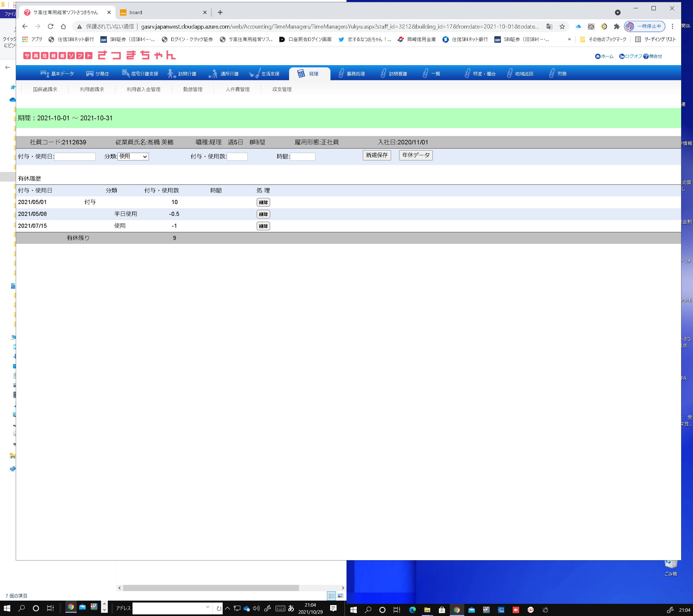
Task: Open Chrome extensions puzzle icon
Action: [x=616, y=26]
